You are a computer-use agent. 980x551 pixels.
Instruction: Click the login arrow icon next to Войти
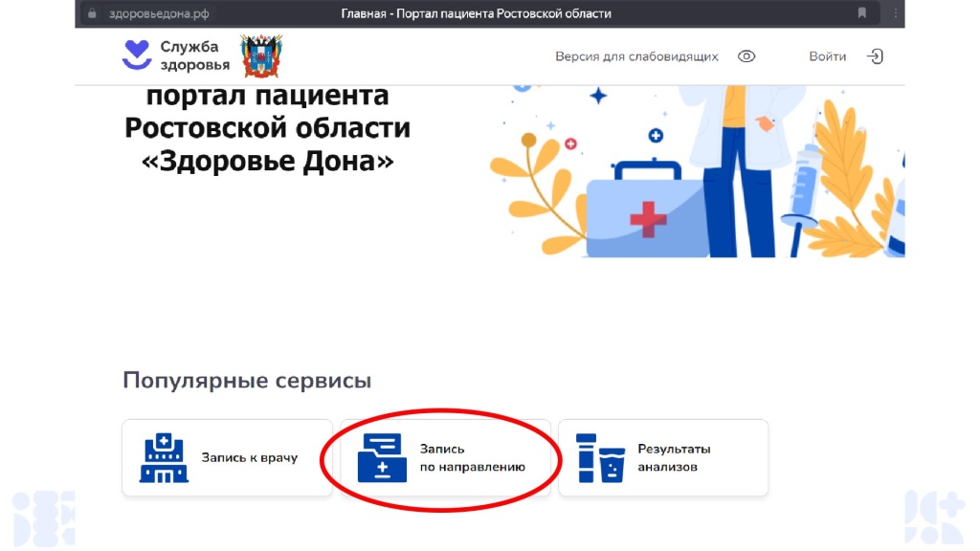(875, 56)
